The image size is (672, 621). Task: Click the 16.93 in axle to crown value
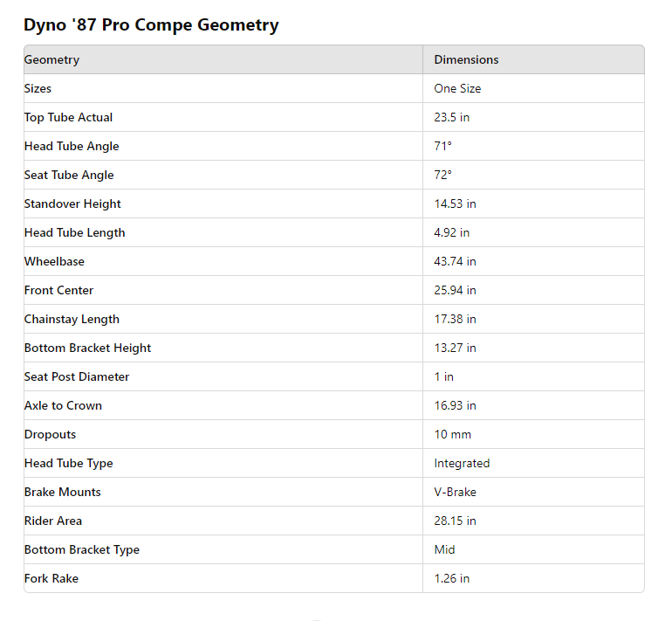455,406
